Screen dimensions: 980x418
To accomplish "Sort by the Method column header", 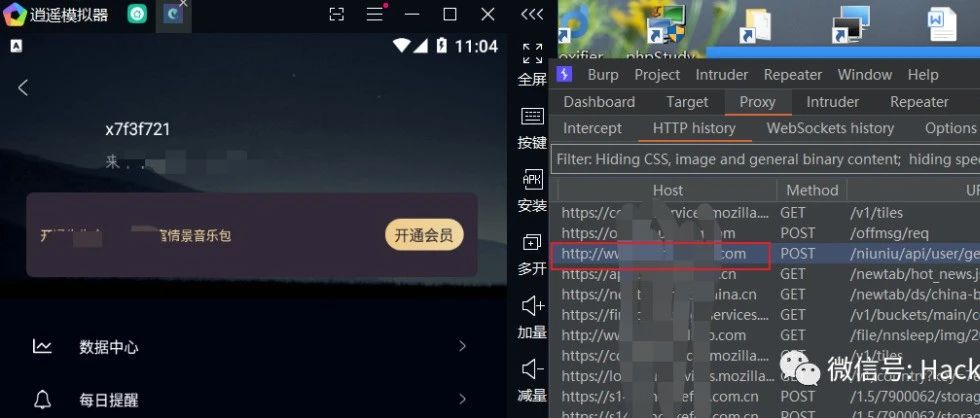I will [x=812, y=190].
